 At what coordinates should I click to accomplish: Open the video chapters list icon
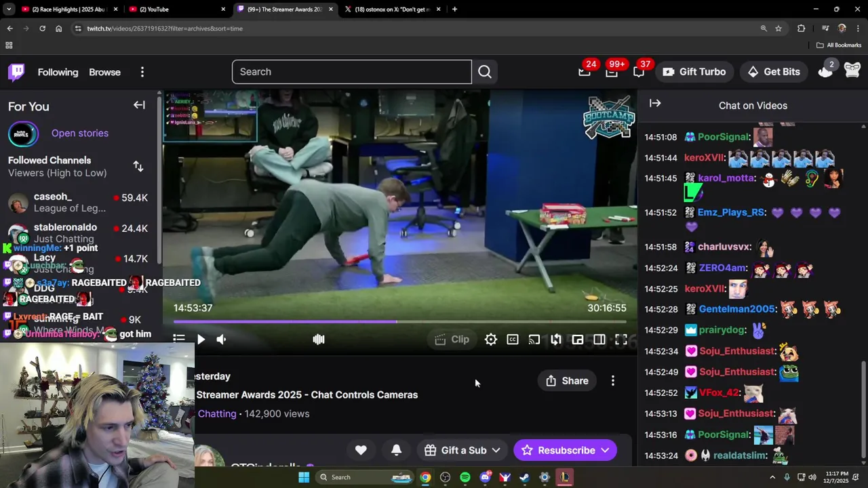(x=179, y=339)
